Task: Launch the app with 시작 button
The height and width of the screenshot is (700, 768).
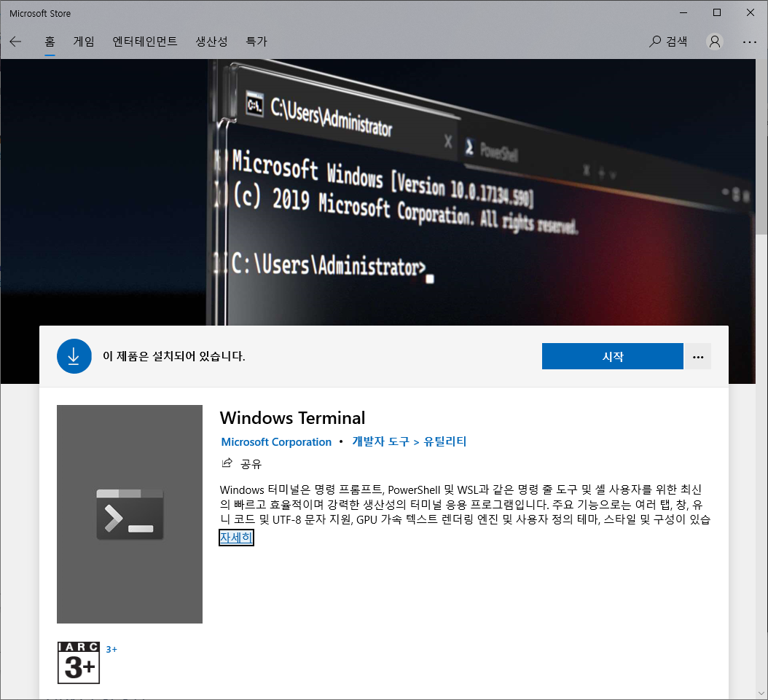Action: (x=612, y=356)
